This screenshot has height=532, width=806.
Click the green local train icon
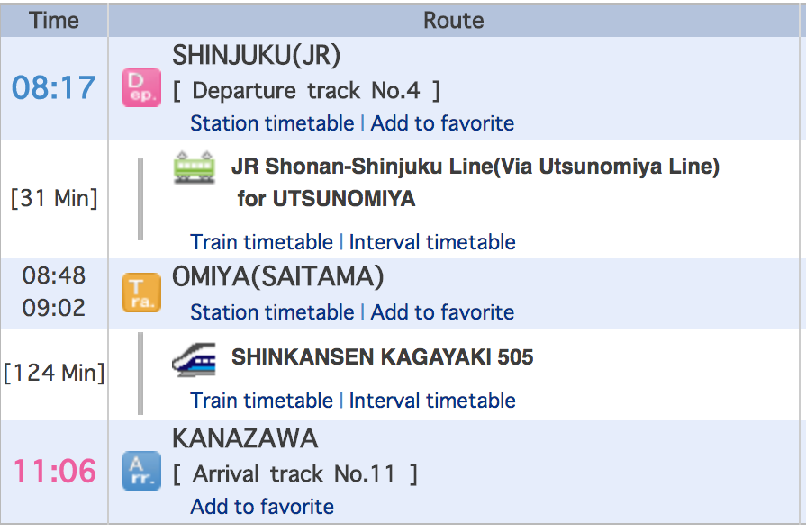(195, 167)
